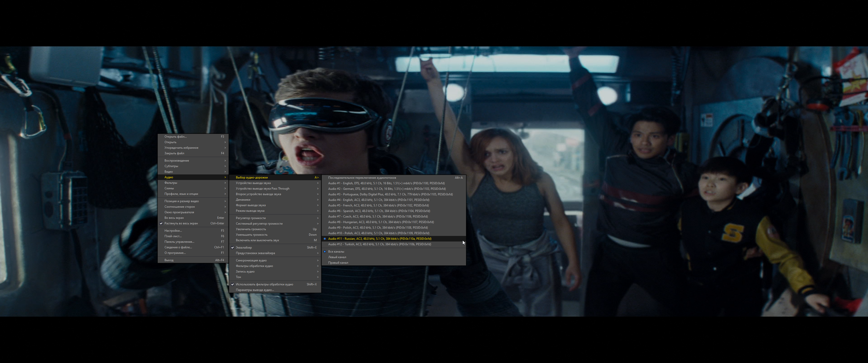Image resolution: width=868 pixels, height=363 pixels.
Task: Click "Включить или выключить звук"
Action: (275, 240)
